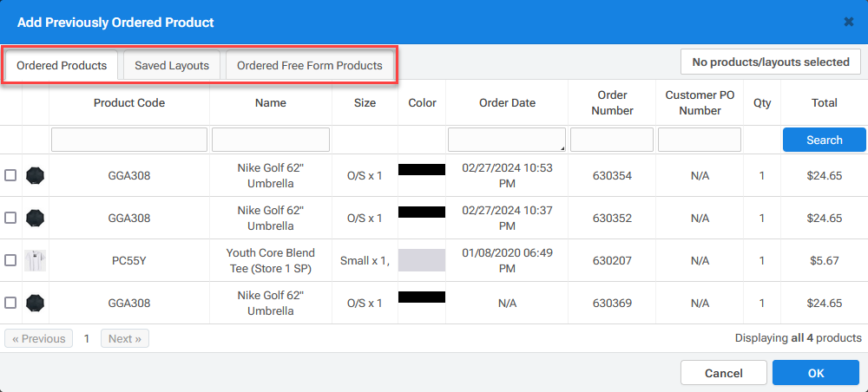Switch to the Ordered Products tab
Viewport: 868px width, 392px height.
tap(62, 65)
